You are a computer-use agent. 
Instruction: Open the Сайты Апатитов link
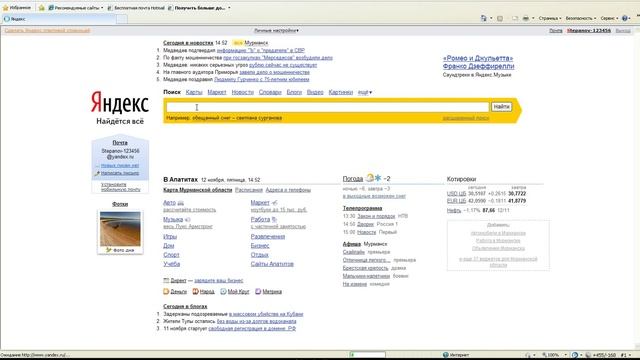coord(272,264)
